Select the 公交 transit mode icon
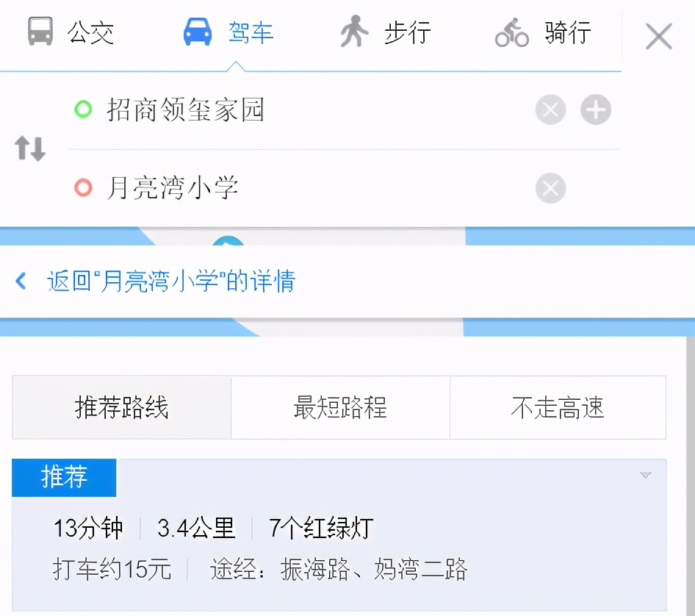 (x=40, y=32)
